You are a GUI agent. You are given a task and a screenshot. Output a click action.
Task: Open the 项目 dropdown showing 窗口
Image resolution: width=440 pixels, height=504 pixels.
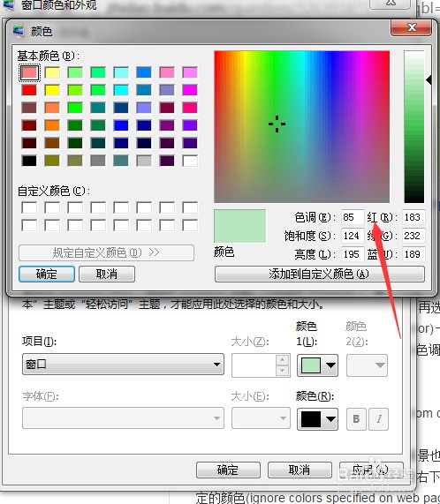(123, 365)
